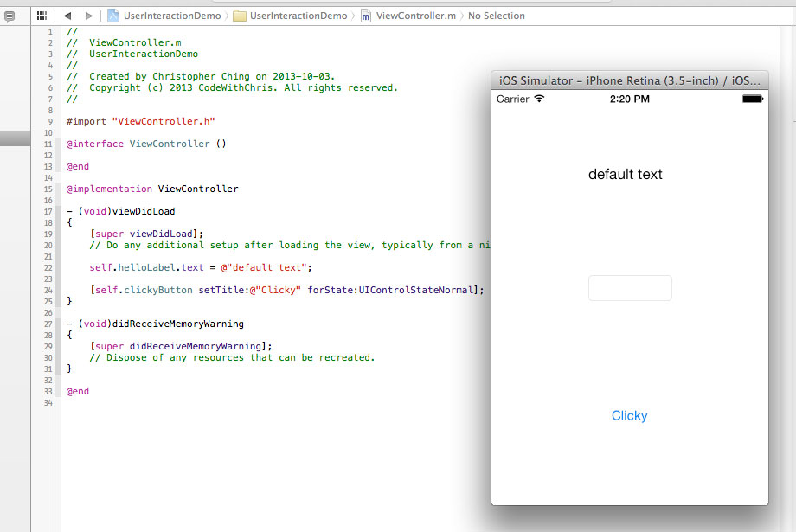
Task: Click the yellow UserInteractionDemo folder icon
Action: pyautogui.click(x=240, y=15)
